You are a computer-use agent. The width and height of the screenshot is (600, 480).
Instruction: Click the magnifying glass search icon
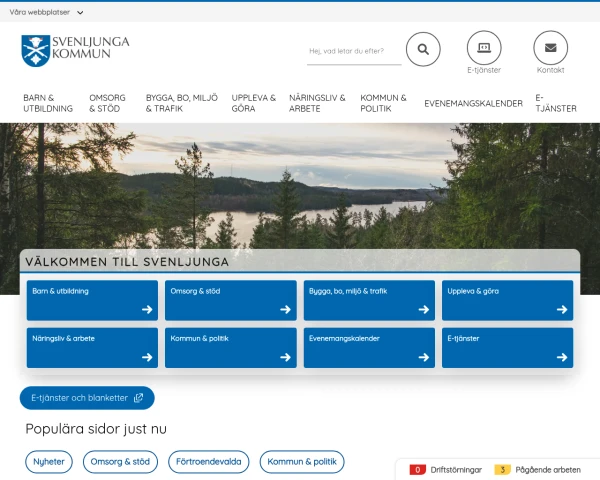423,49
